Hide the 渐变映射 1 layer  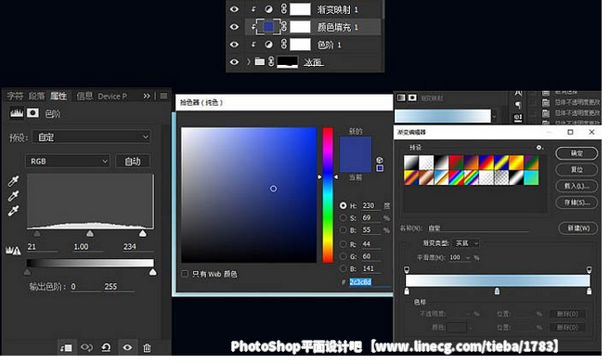tap(234, 9)
